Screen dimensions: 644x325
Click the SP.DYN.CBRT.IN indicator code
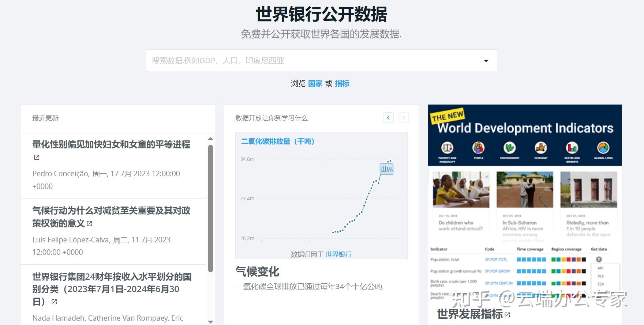(x=499, y=283)
